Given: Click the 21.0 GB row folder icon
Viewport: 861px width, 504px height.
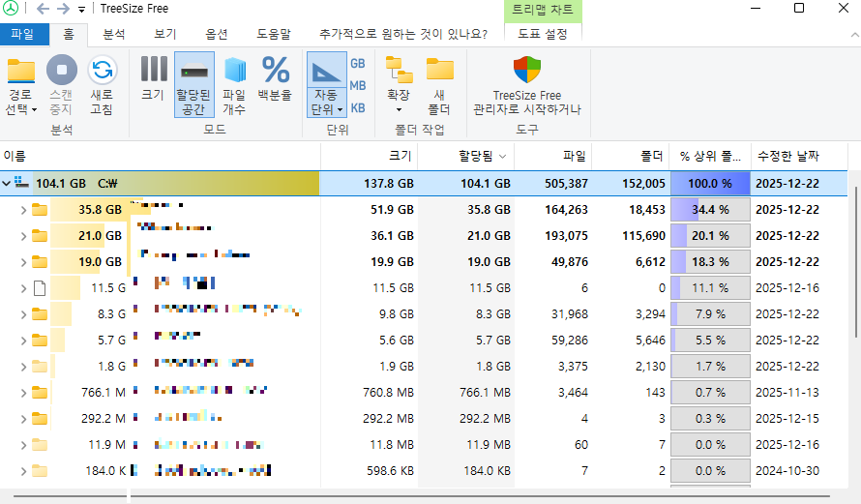Looking at the screenshot, I should click(x=40, y=235).
